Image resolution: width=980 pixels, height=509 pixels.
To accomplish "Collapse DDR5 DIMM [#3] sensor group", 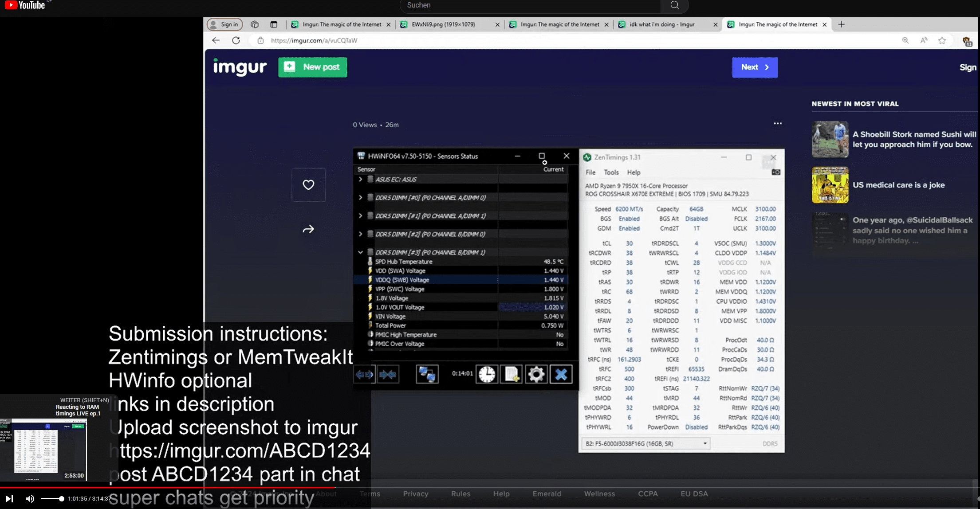I will point(360,252).
